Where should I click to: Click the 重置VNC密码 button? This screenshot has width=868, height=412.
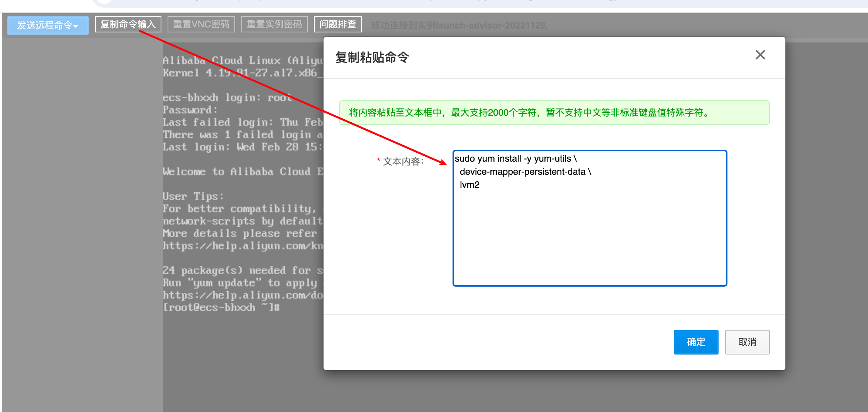pyautogui.click(x=201, y=24)
